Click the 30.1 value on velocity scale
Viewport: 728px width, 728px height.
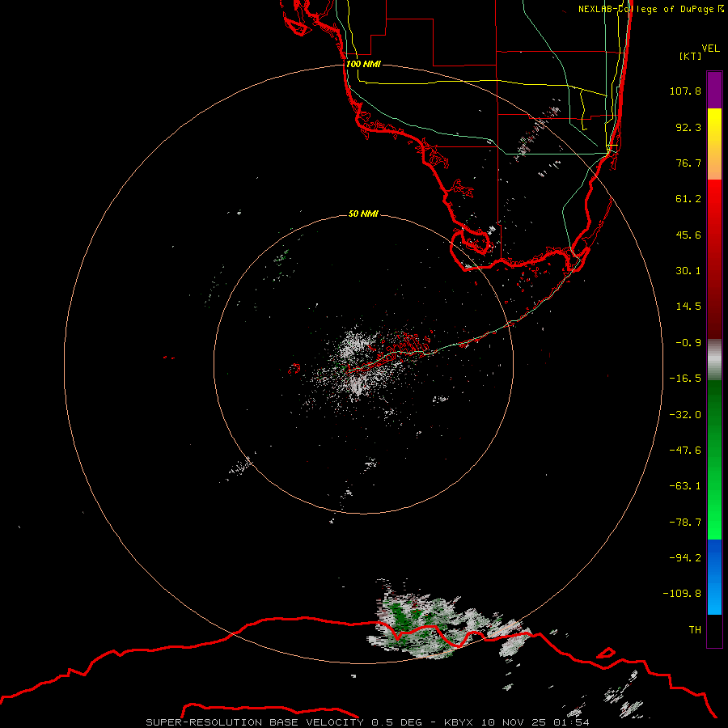pyautogui.click(x=688, y=271)
